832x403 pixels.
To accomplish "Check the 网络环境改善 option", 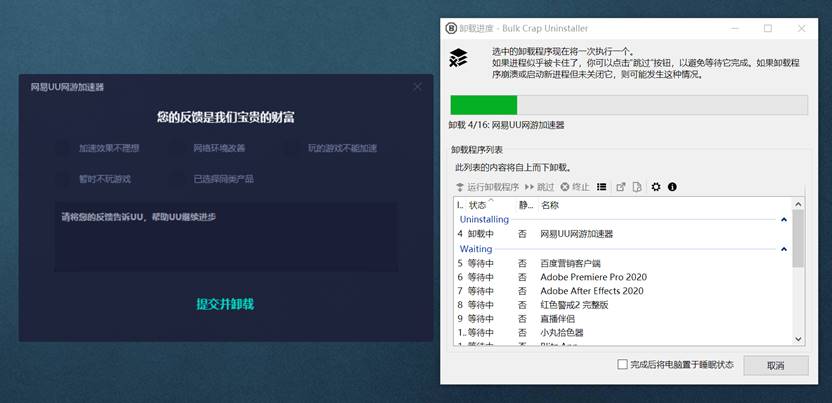I will [177, 148].
